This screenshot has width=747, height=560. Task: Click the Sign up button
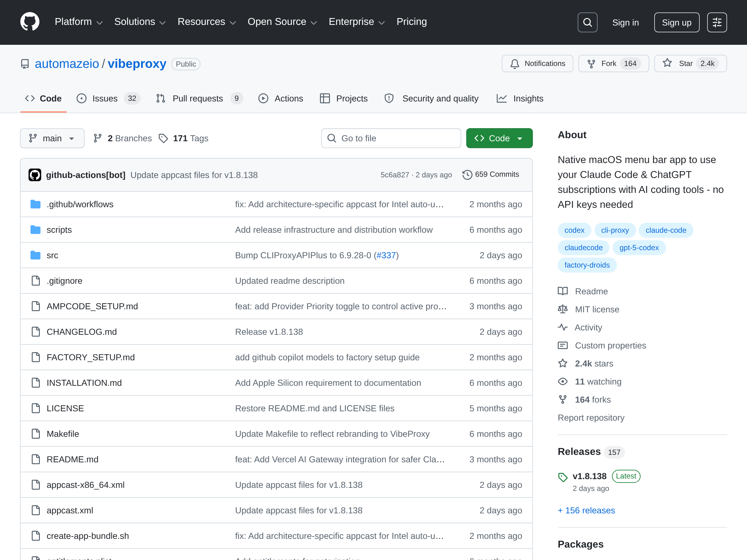point(676,23)
